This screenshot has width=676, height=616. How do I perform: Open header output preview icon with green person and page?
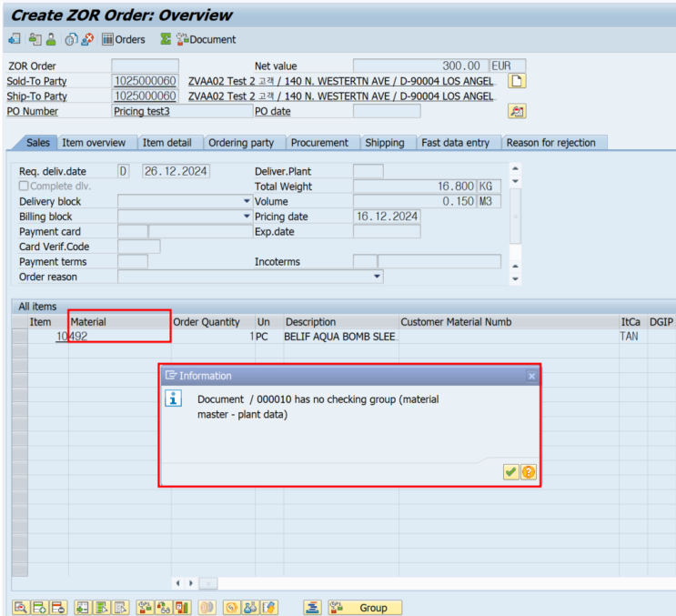pyautogui.click(x=35, y=39)
